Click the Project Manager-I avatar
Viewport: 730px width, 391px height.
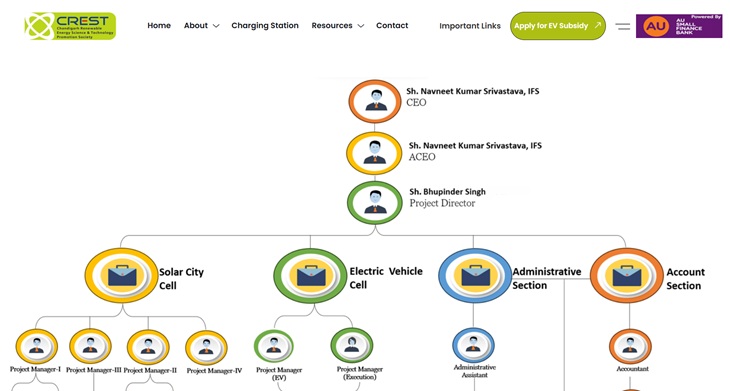pyautogui.click(x=37, y=346)
